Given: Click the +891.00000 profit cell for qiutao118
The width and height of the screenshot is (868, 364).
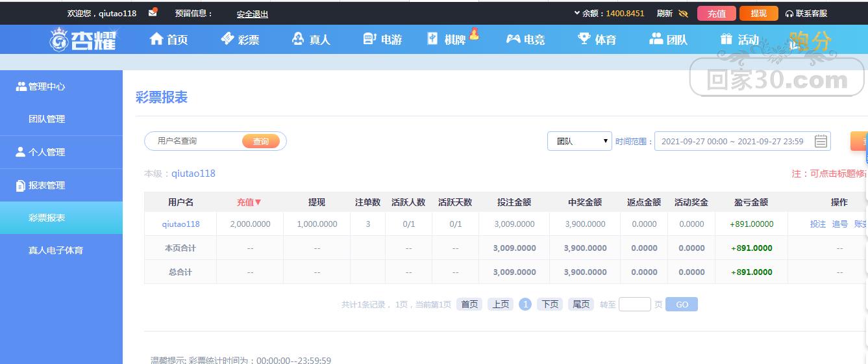Looking at the screenshot, I should pos(752,224).
